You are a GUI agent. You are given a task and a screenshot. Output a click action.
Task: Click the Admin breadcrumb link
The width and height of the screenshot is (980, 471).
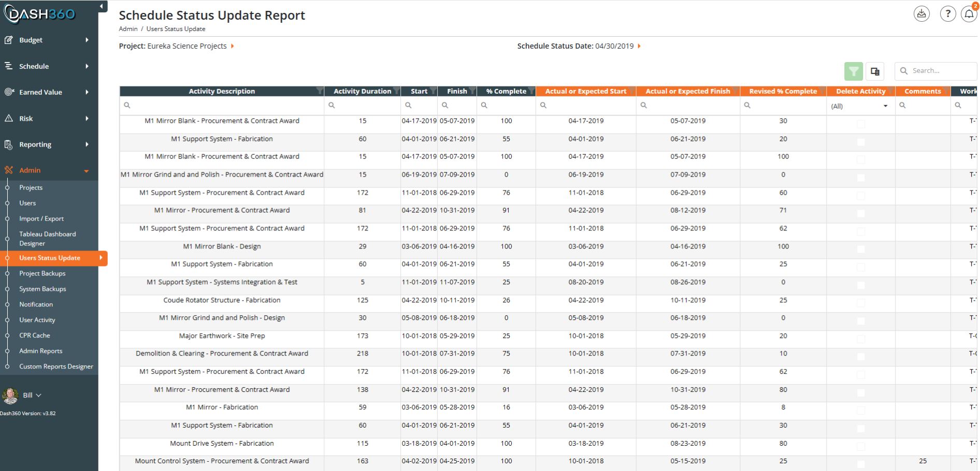[x=128, y=29]
